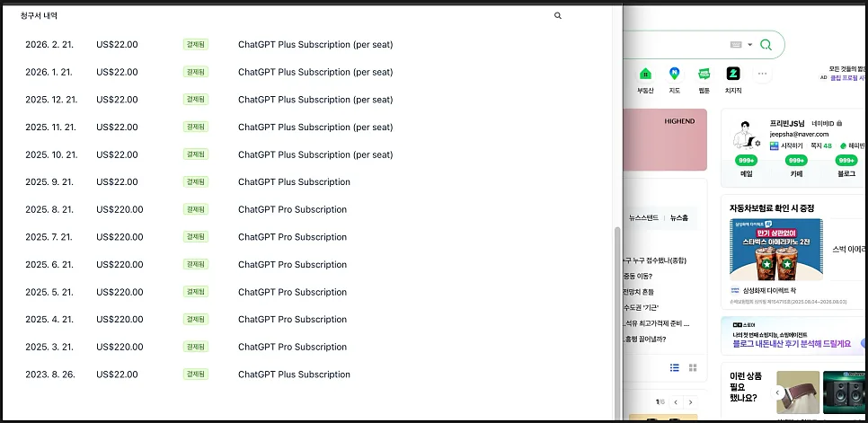The height and width of the screenshot is (423, 868).
Task: Open the 2025. 5. 21. invoice date
Action: click(x=49, y=292)
